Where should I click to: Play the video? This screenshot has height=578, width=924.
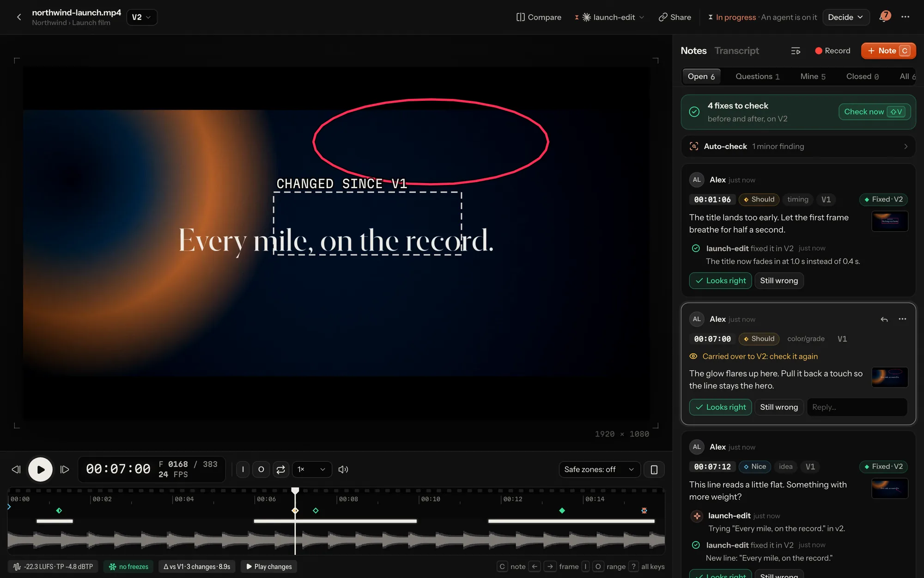[40, 469]
